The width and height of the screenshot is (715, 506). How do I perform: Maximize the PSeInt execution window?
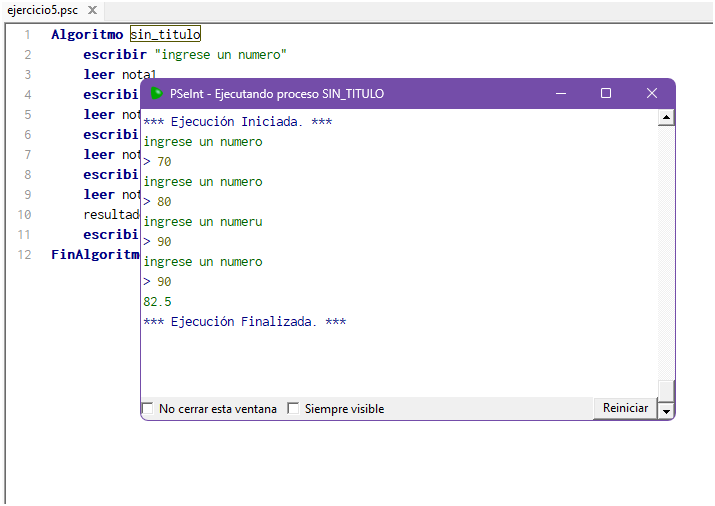[x=605, y=93]
